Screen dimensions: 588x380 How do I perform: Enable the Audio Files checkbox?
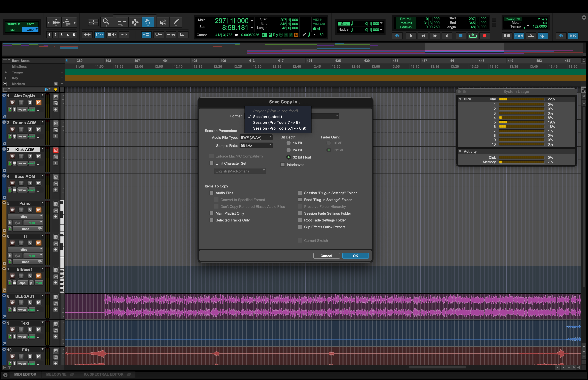click(x=211, y=193)
